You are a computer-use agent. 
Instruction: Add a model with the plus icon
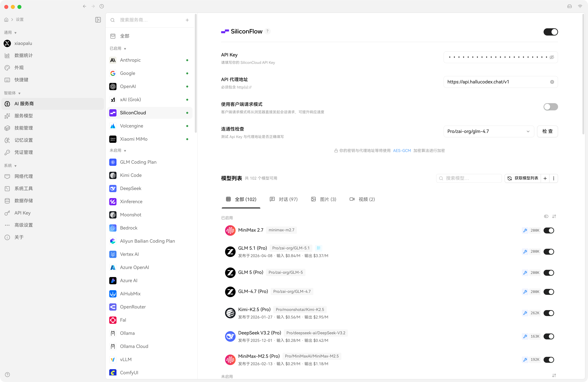pos(545,178)
